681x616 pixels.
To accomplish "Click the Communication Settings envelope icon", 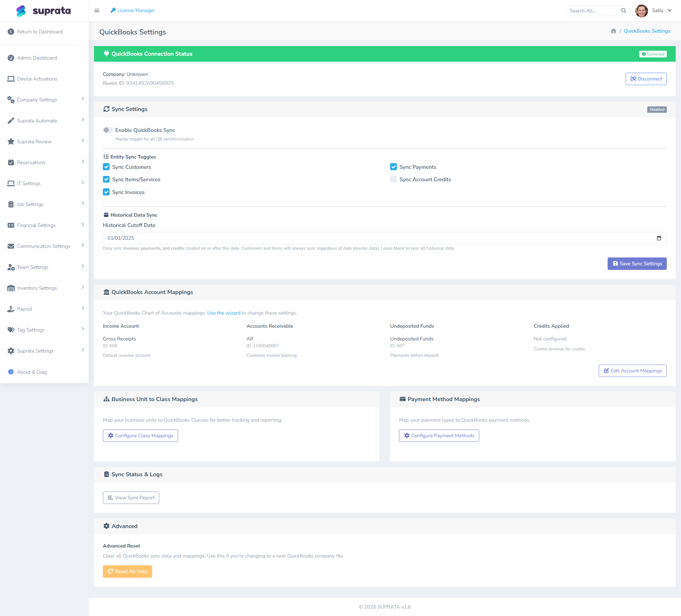I will (x=11, y=246).
